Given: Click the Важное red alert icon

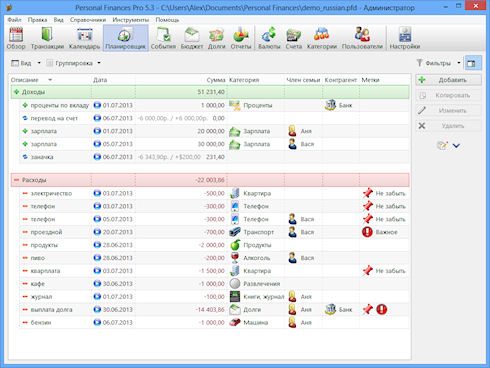Looking at the screenshot, I should [367, 232].
